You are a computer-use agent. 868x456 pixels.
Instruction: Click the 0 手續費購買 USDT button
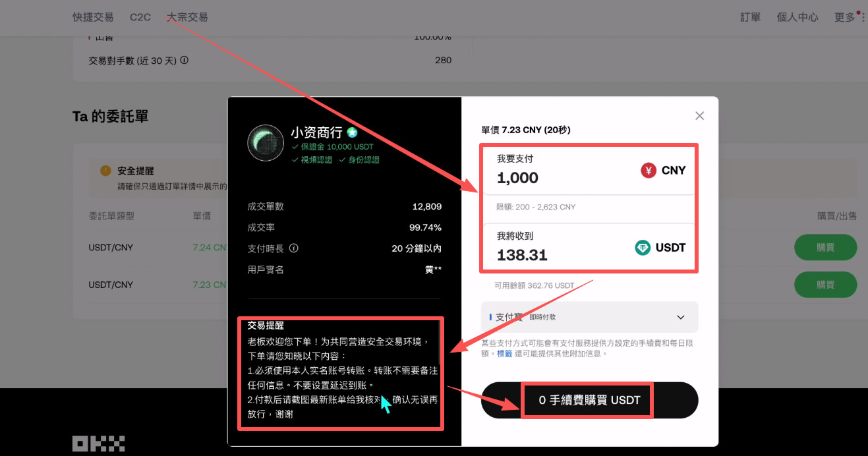pyautogui.click(x=587, y=400)
